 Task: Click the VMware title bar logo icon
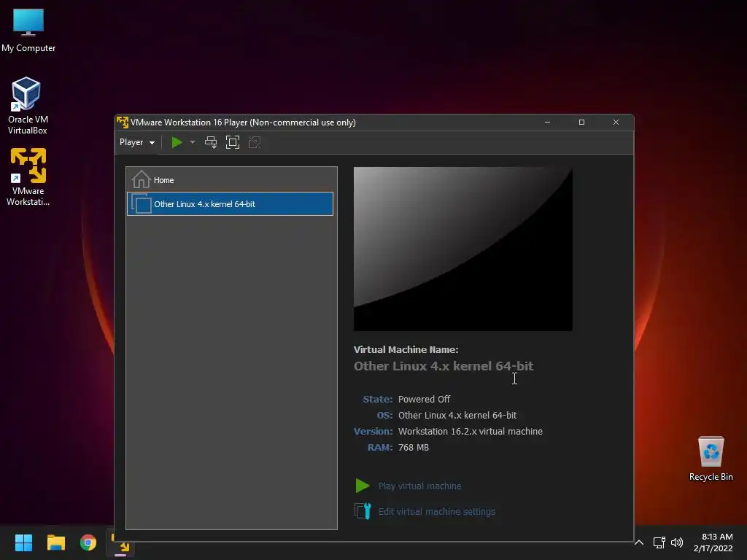pos(123,122)
